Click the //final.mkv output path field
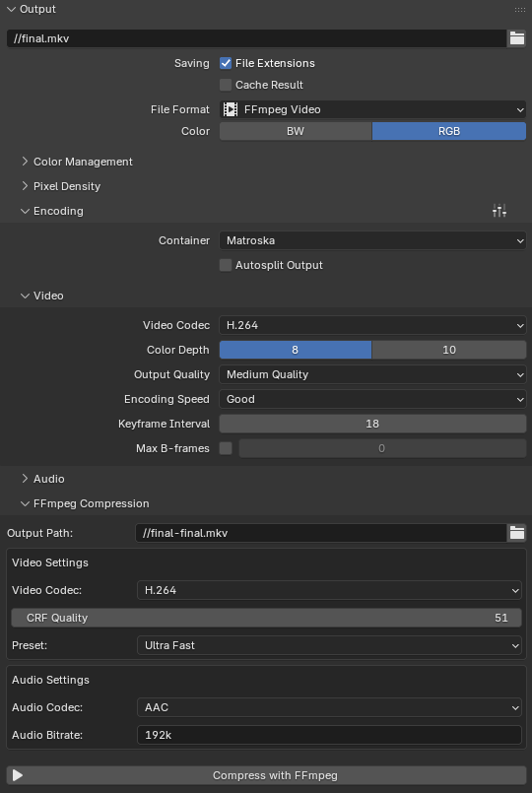This screenshot has height=793, width=532. 256,38
